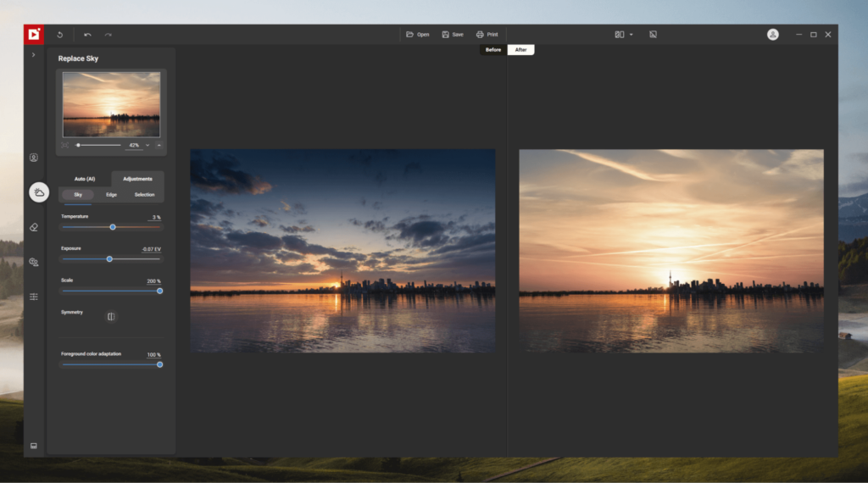Open the user account profile icon
This screenshot has height=483, width=868.
(773, 35)
